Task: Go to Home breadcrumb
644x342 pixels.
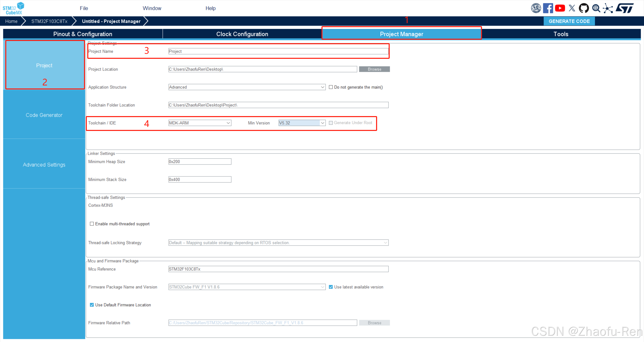Action: tap(11, 21)
